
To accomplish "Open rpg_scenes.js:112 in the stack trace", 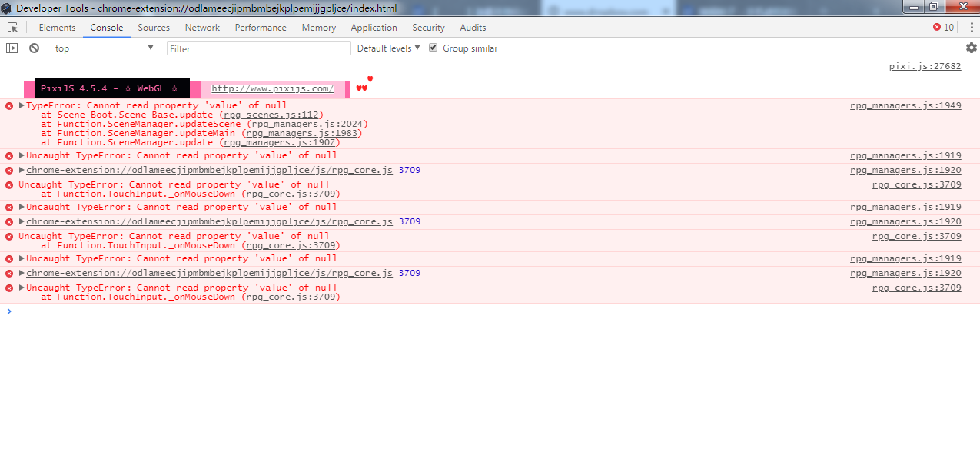I will pos(272,115).
